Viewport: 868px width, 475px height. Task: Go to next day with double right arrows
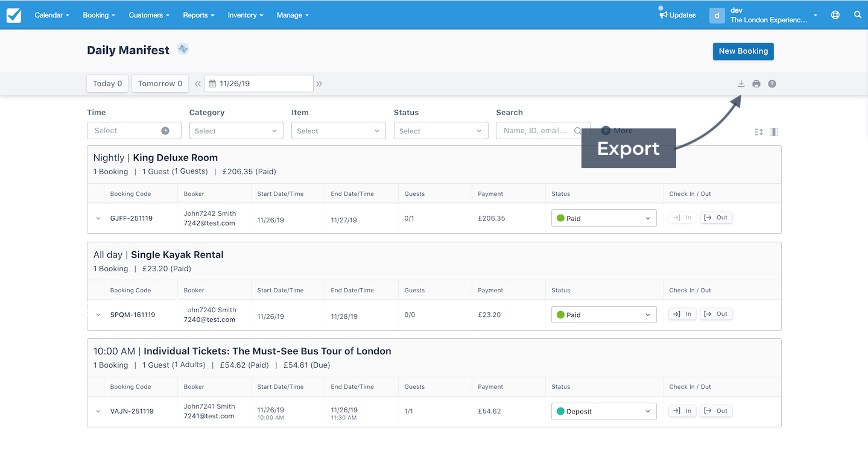(x=319, y=84)
